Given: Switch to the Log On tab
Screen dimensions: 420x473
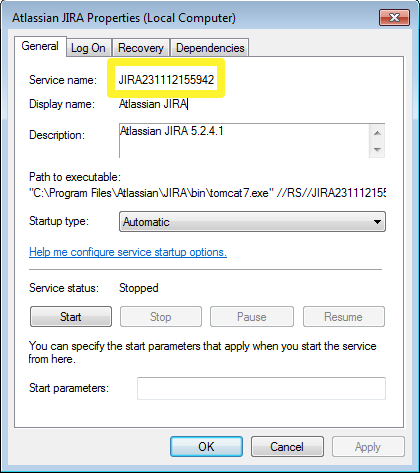Looking at the screenshot, I should [88, 48].
